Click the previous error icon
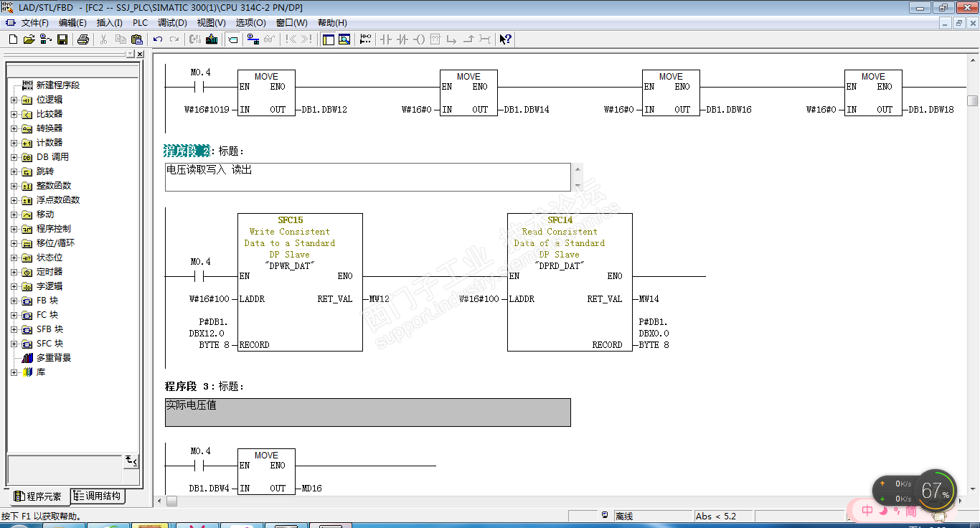 [291, 39]
